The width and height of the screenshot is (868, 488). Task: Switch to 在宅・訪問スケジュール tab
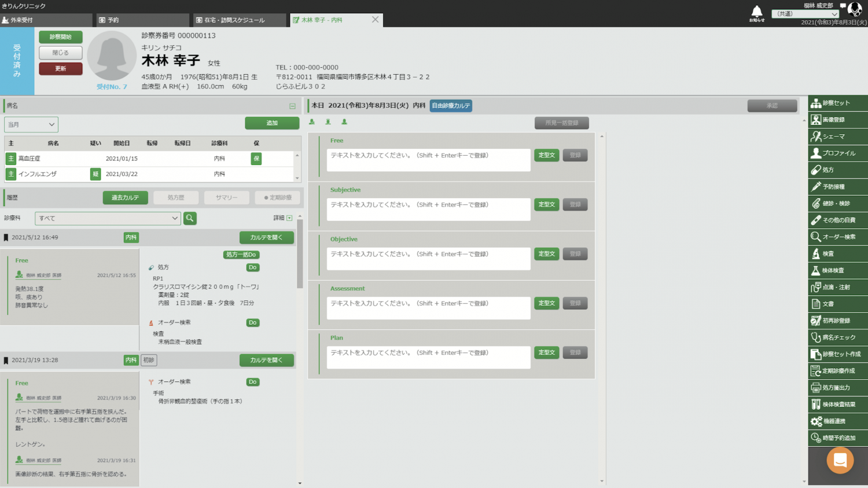click(240, 20)
